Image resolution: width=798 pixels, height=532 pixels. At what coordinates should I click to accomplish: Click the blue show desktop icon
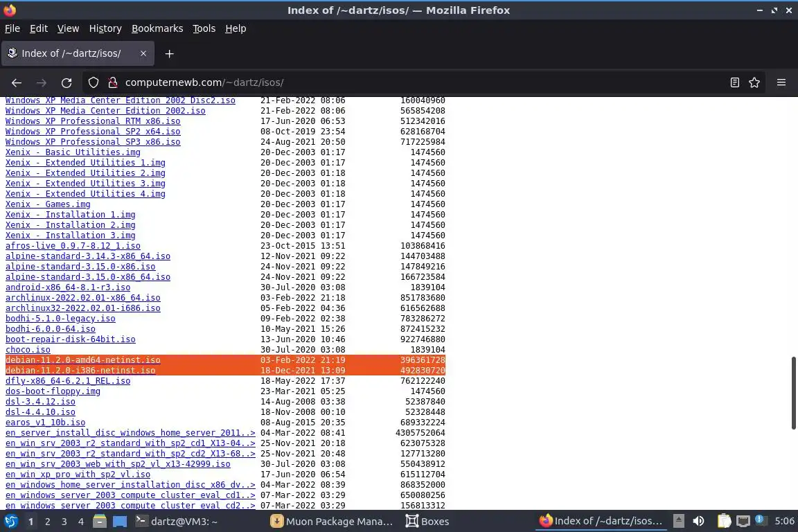click(120, 522)
